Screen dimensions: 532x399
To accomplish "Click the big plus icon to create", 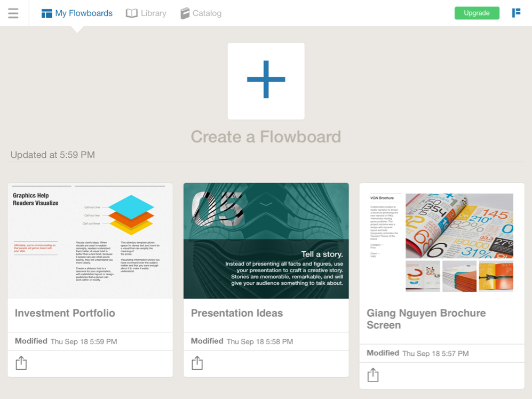I will 266,80.
